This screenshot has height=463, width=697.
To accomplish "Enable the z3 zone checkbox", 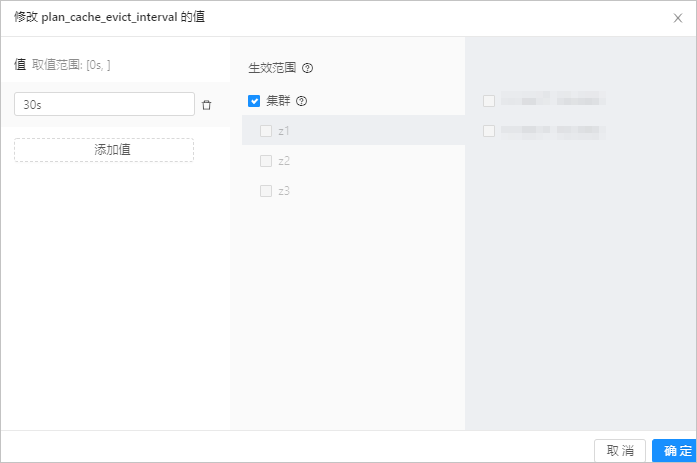I will pyautogui.click(x=266, y=191).
